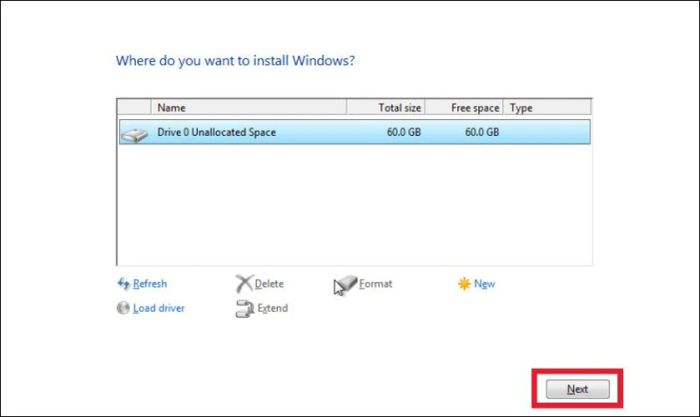The height and width of the screenshot is (417, 700).
Task: Click the Delete X icon
Action: pyautogui.click(x=244, y=284)
